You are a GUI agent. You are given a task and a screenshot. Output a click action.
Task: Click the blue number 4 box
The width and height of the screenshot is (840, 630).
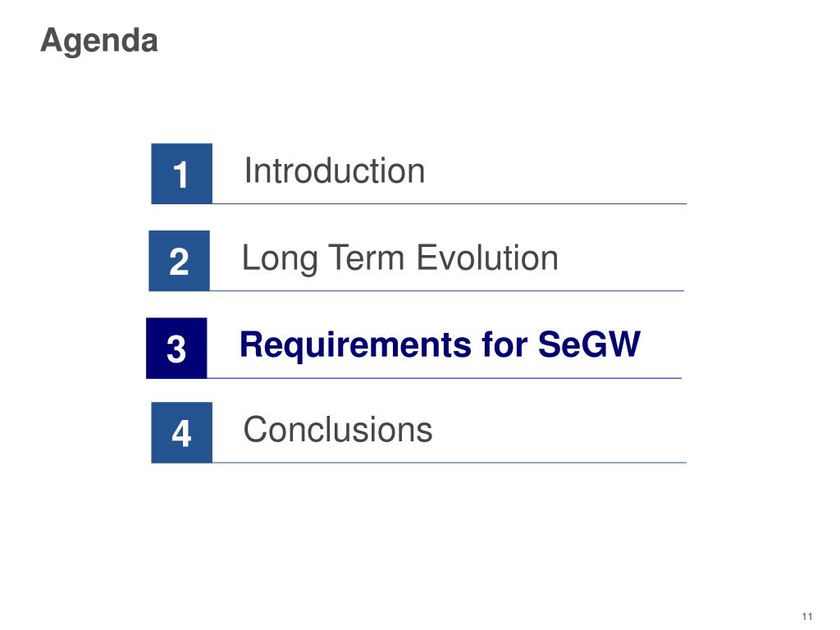181,432
